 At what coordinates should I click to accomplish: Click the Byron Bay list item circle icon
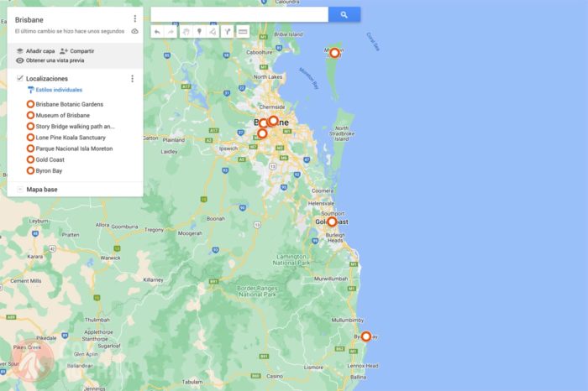(x=31, y=171)
